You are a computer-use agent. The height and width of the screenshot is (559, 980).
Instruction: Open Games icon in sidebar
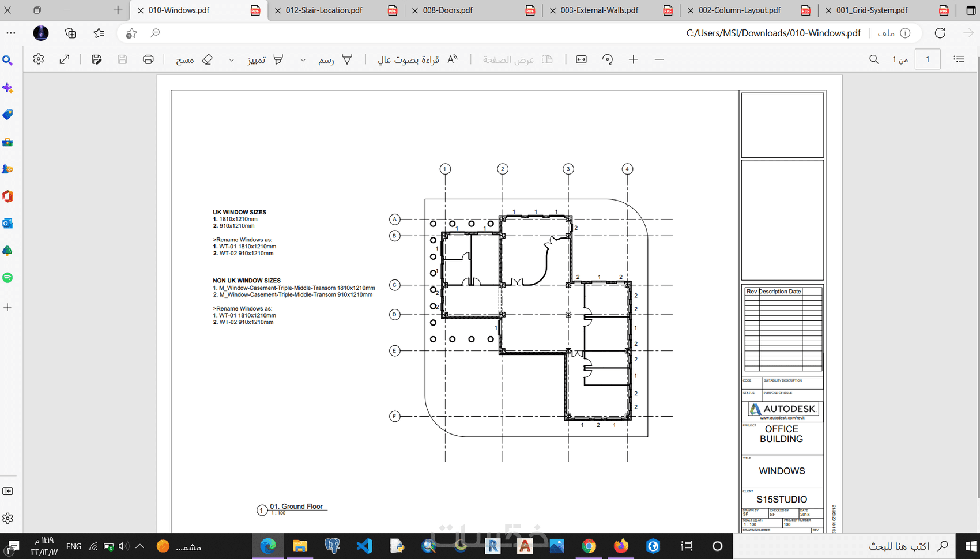coord(7,169)
